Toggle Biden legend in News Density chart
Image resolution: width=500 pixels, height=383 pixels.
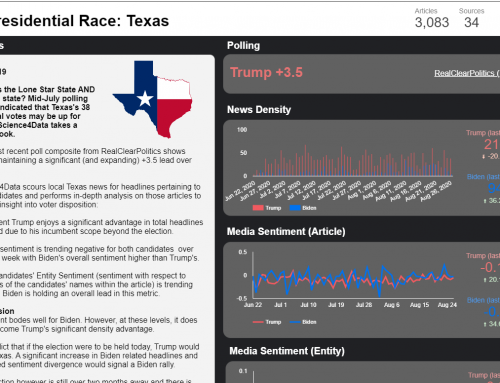pyautogui.click(x=303, y=208)
